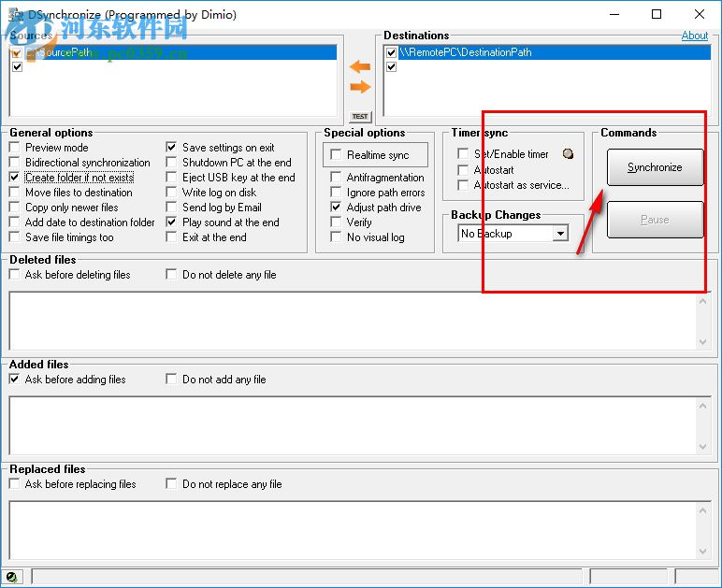This screenshot has height=588, width=722.
Task: Check Ask before deleting files
Action: (x=15, y=274)
